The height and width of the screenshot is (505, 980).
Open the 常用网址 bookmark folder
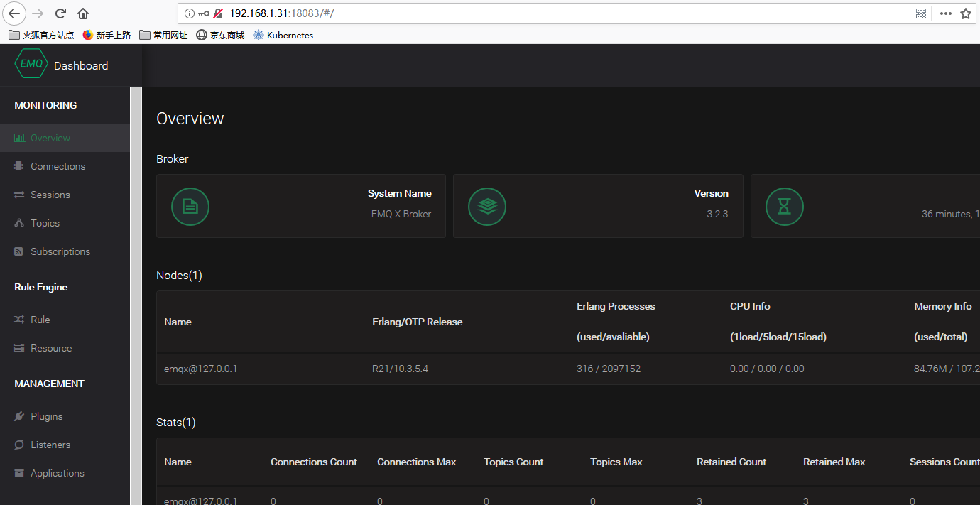(163, 35)
